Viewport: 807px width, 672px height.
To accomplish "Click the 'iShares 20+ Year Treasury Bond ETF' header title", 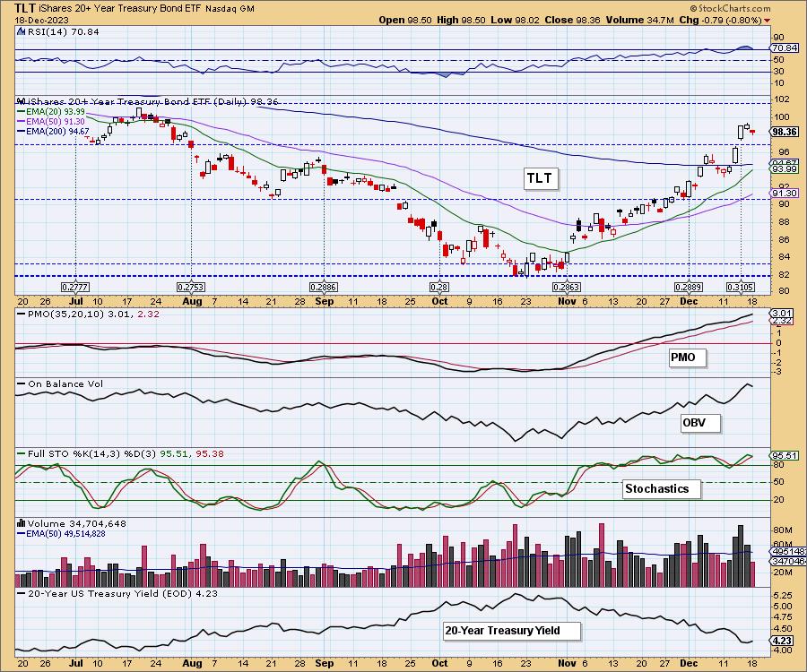I will coord(120,9).
